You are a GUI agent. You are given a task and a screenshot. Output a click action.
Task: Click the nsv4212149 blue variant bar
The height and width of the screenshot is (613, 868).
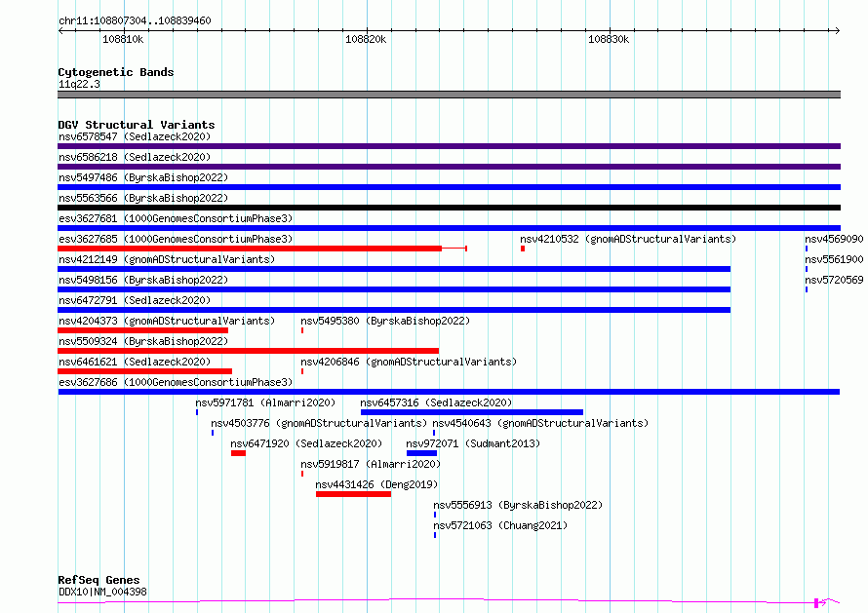[394, 269]
